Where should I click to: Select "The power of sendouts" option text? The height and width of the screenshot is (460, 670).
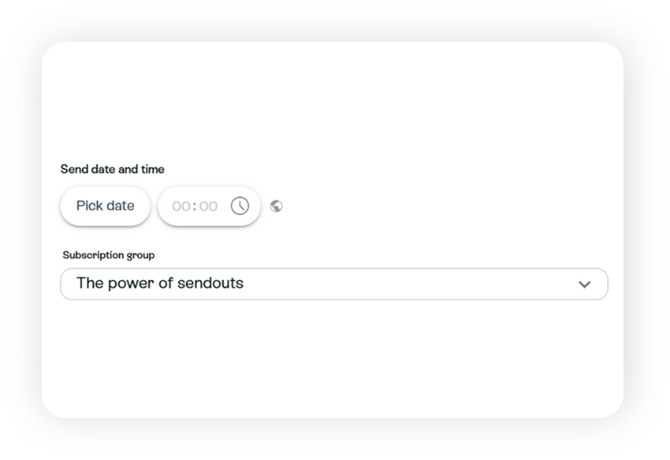(160, 284)
